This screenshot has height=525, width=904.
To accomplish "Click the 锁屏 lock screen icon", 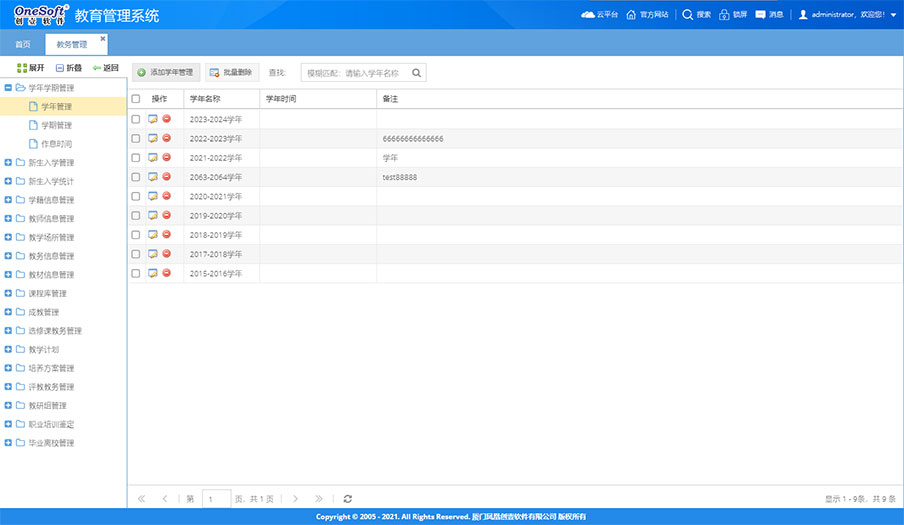I will [x=724, y=15].
